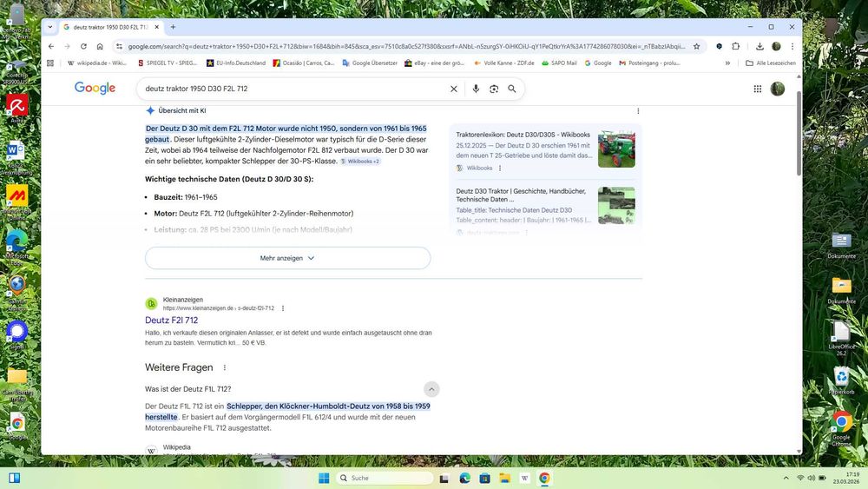
Task: Click the Chrome address bar URL
Action: click(x=407, y=47)
